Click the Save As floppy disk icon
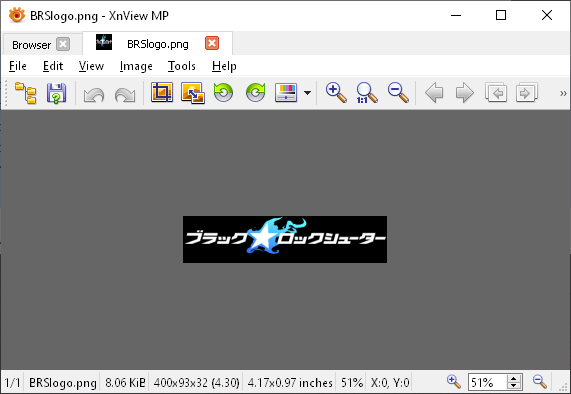 [x=56, y=93]
